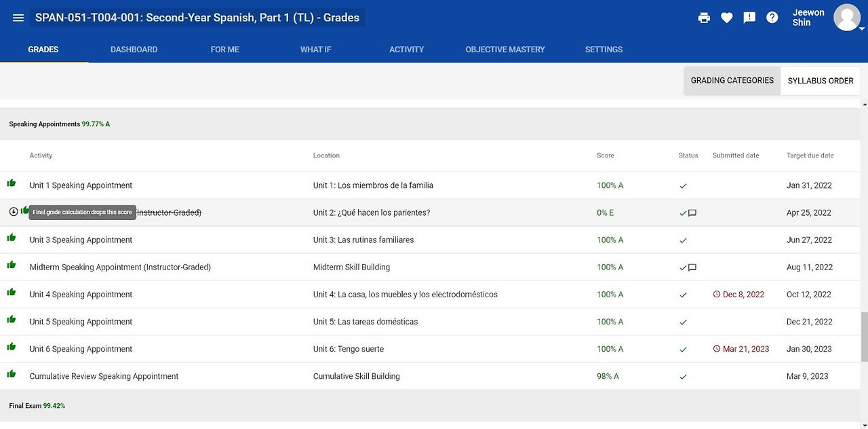The width and height of the screenshot is (868, 429).
Task: Click thumbs-up icon for Unit 3 Speaking Appointment
Action: pos(12,238)
